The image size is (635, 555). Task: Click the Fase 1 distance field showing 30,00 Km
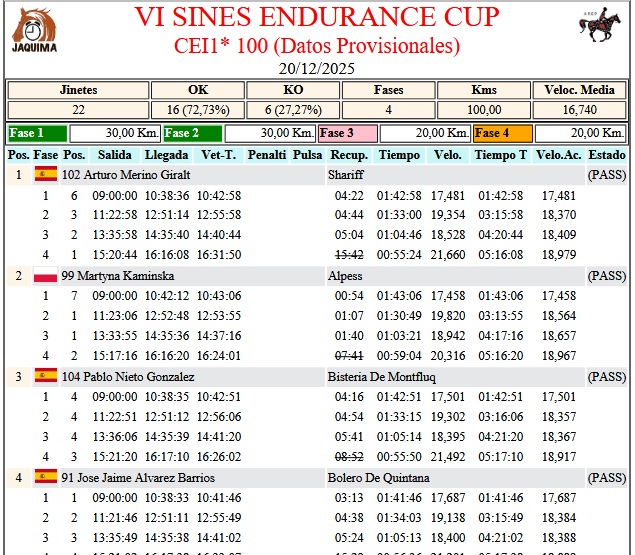tap(113, 133)
